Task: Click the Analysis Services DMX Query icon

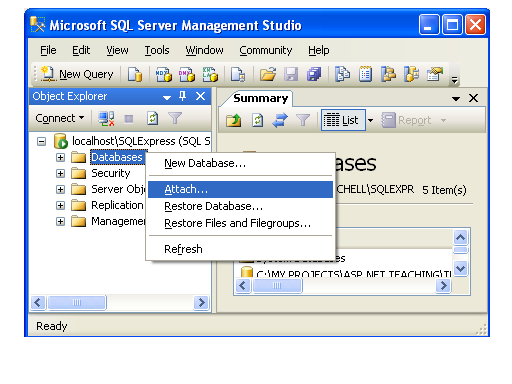Action: coord(187,74)
